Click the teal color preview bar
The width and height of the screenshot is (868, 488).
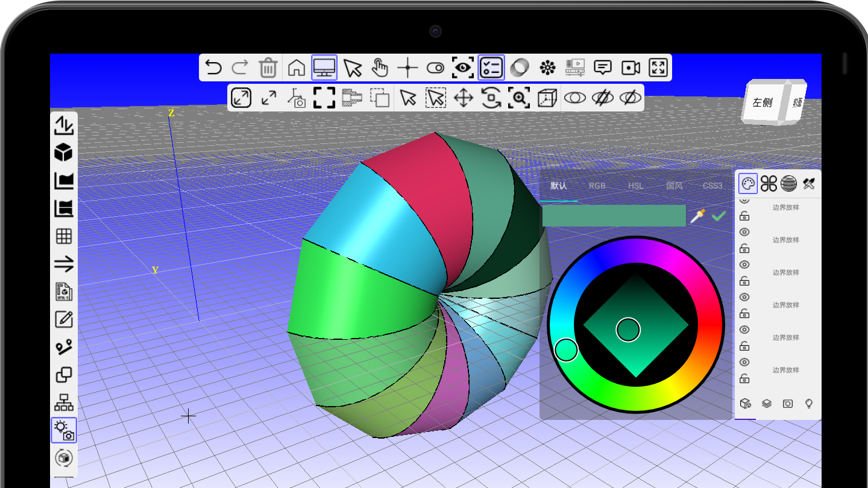(x=614, y=216)
